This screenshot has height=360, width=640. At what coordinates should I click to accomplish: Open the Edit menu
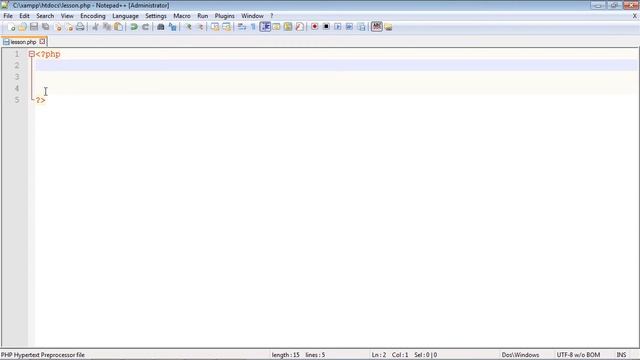24,16
